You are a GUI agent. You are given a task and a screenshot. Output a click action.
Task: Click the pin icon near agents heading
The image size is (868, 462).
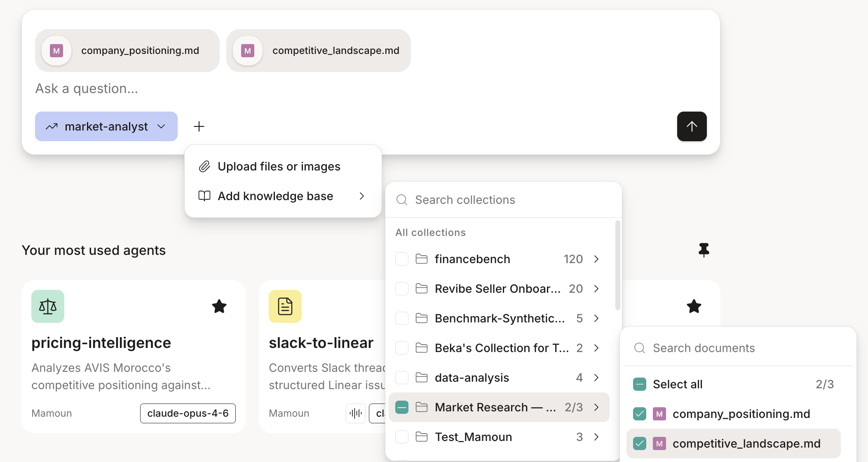pos(704,250)
